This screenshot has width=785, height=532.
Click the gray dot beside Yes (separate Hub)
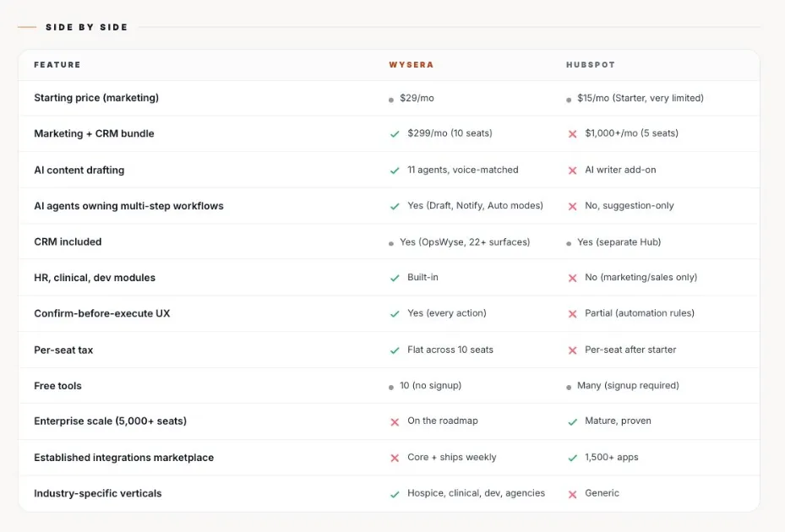coord(569,244)
